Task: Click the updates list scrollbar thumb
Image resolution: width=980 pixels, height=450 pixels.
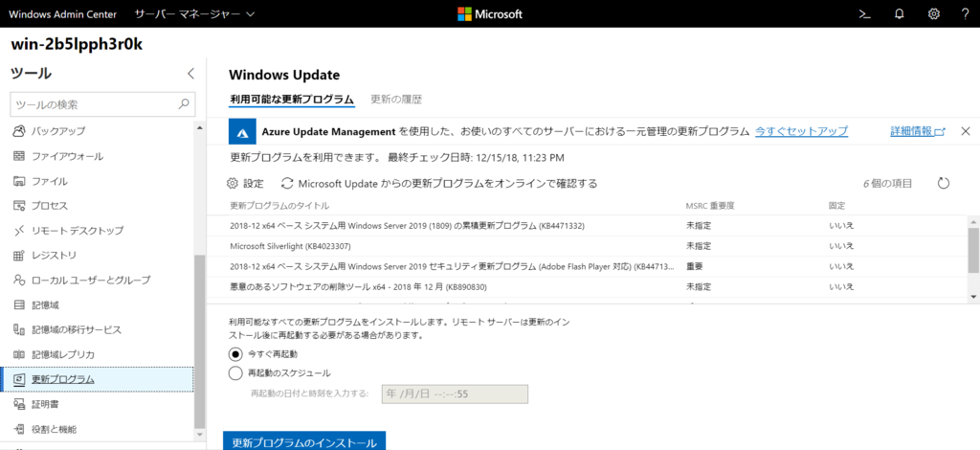Action: 973,250
